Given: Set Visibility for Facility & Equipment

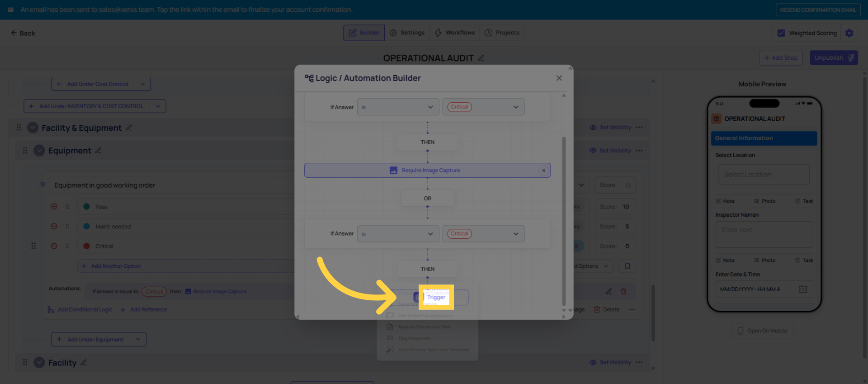Looking at the screenshot, I should (610, 128).
